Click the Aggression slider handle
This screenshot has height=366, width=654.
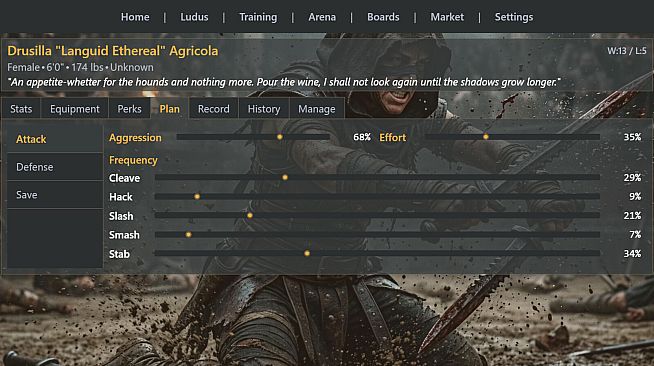coord(279,137)
